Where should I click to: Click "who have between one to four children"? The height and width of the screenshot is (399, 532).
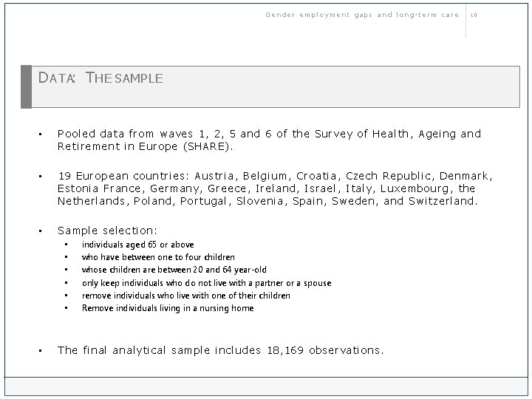point(158,257)
